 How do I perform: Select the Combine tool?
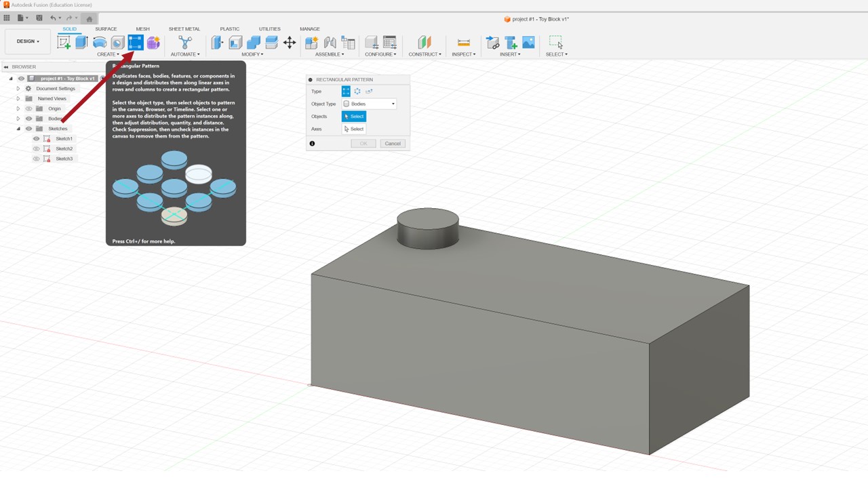(x=253, y=43)
